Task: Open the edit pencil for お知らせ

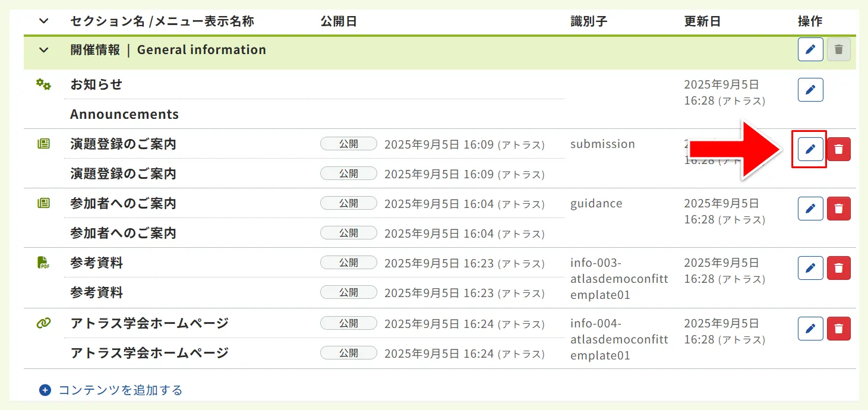Action: [810, 89]
